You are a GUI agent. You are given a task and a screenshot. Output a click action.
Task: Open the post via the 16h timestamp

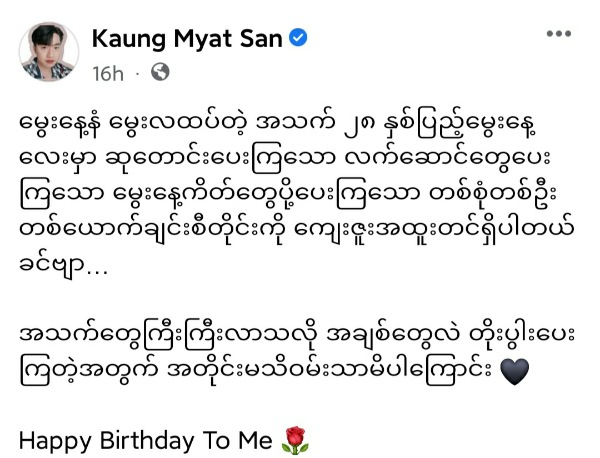108,73
